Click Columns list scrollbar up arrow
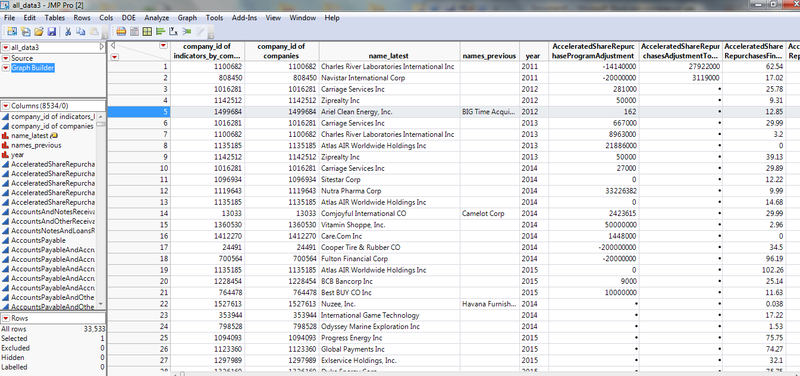 coord(101,116)
